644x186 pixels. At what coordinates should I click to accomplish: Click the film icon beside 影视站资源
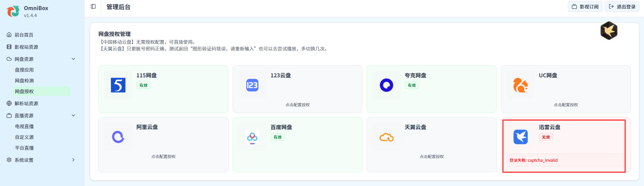(x=9, y=47)
